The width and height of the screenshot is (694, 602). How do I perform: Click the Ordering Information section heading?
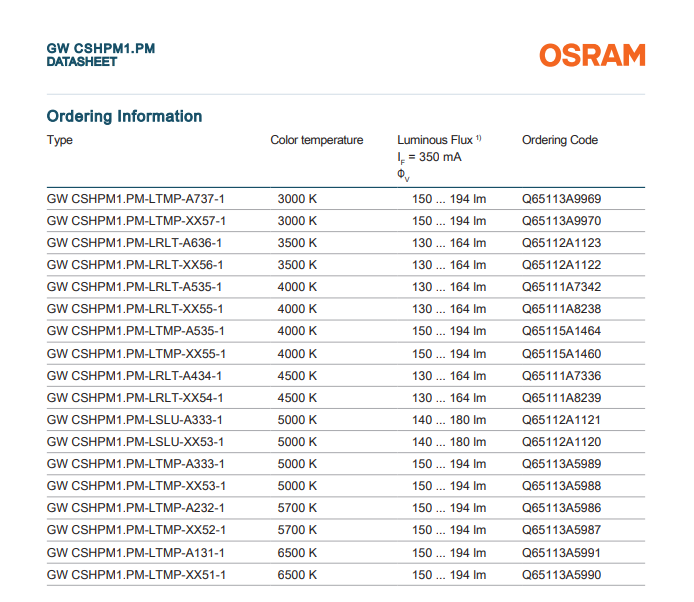124,116
